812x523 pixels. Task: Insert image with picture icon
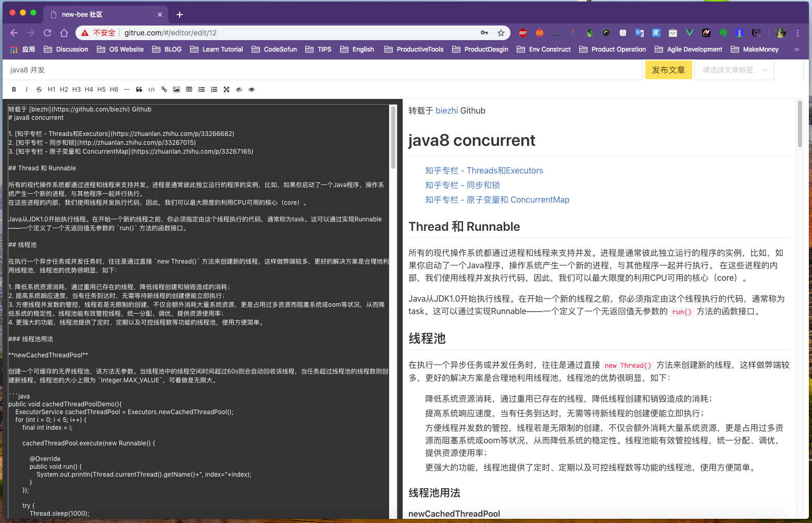pos(177,90)
